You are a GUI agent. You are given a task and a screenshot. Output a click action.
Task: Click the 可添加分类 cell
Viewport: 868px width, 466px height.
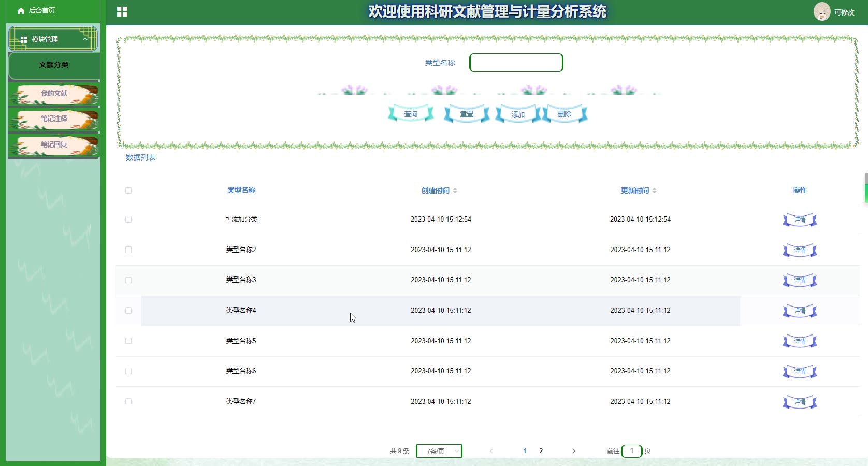[x=241, y=220]
